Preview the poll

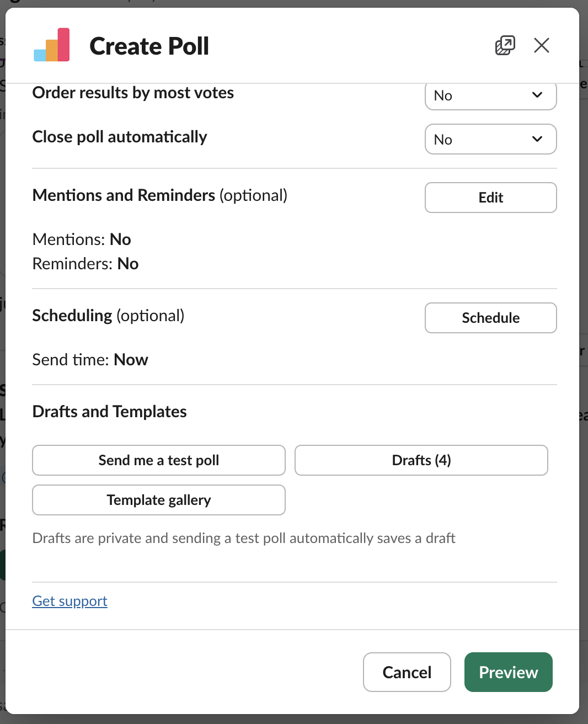pyautogui.click(x=508, y=672)
